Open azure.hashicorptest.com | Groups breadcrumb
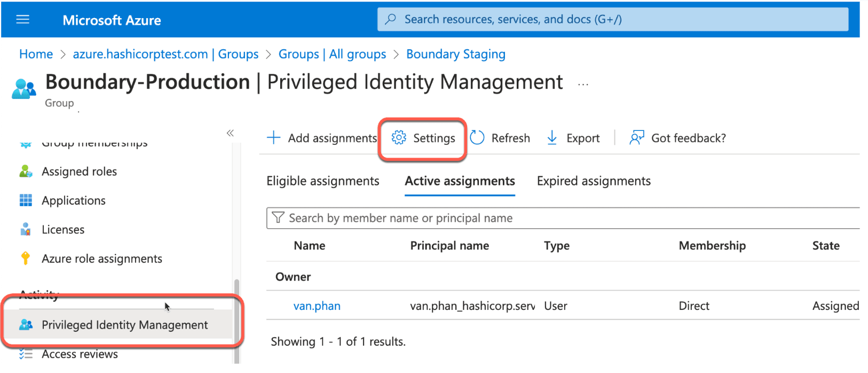The image size is (868, 373). click(x=165, y=54)
